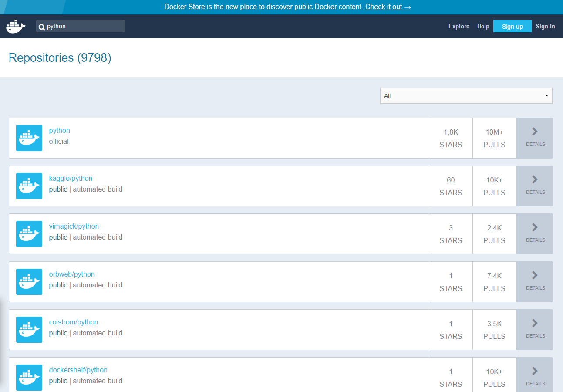Show details for colstrom/python
Viewport: 563px width, 392px height.
click(x=535, y=330)
